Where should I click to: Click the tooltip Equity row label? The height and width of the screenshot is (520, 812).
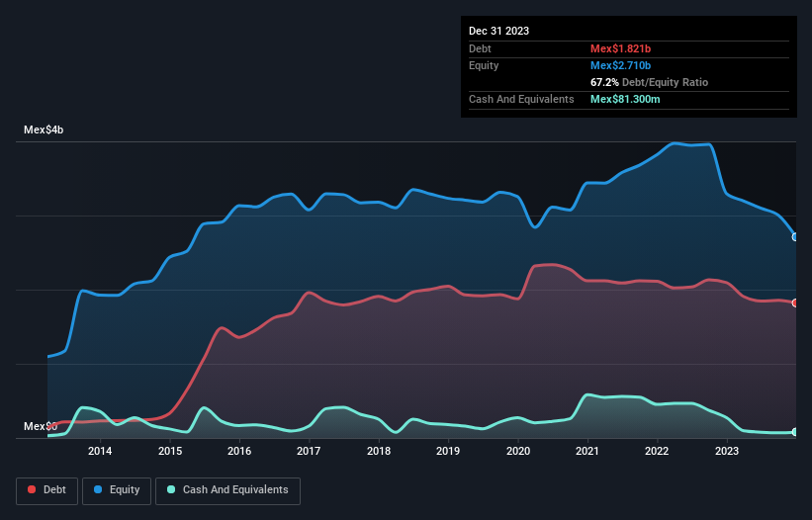[484, 65]
